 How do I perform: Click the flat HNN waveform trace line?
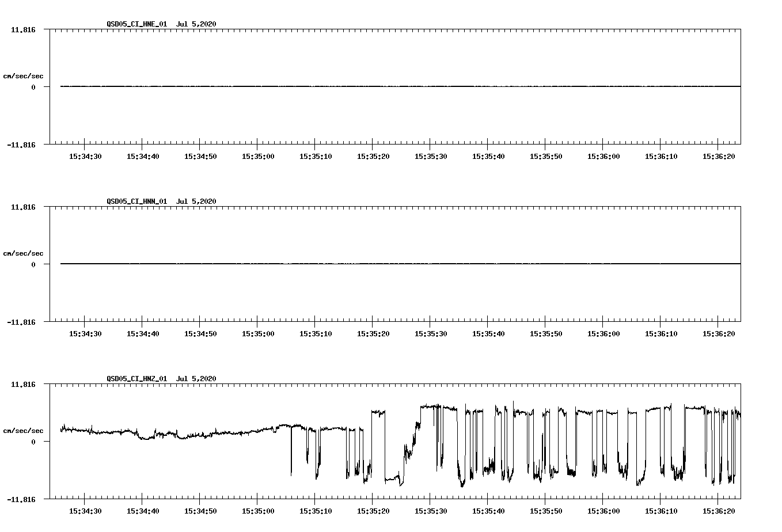(400, 264)
